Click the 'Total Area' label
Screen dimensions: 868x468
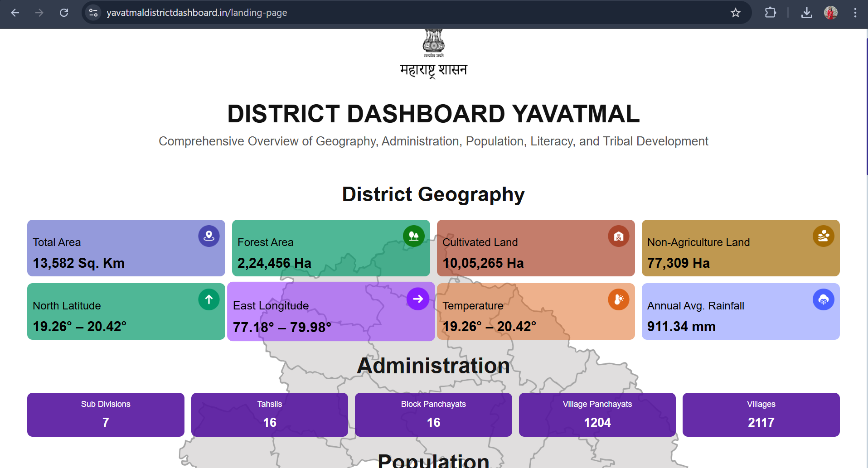coord(57,242)
